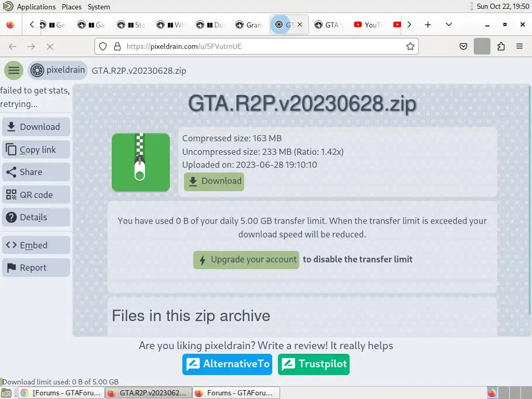The width and height of the screenshot is (532, 399).
Task: Switch to the Ga tab
Action: point(91,25)
